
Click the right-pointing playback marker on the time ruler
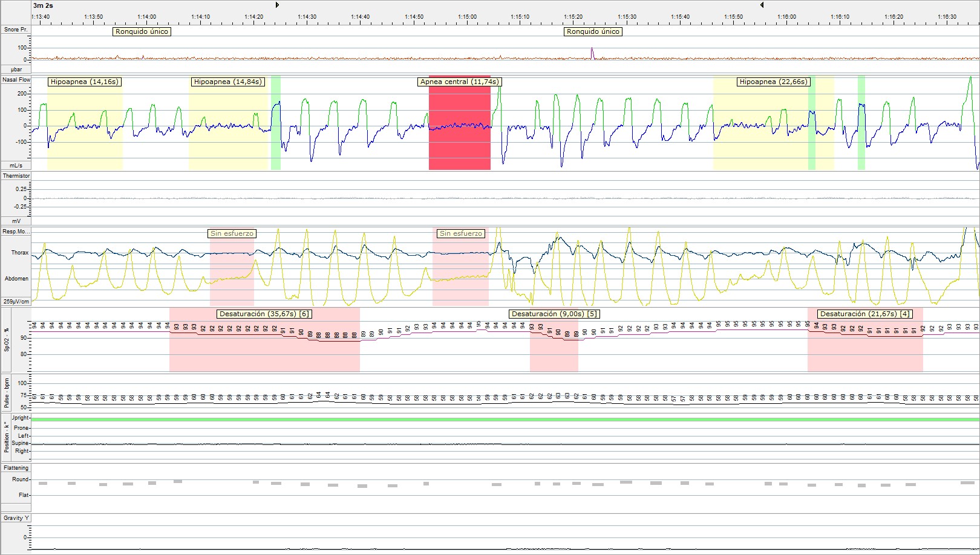[x=278, y=5]
